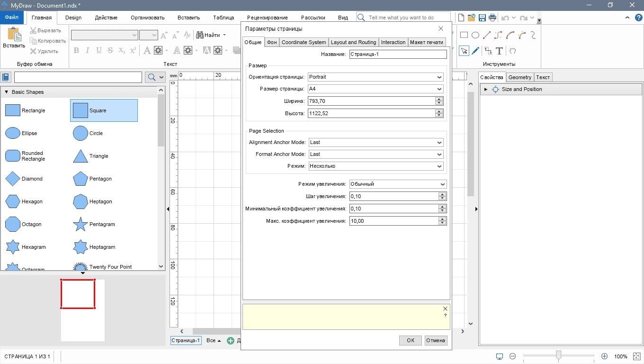644x364 pixels.
Task: Click the New document icon
Action: click(x=461, y=18)
